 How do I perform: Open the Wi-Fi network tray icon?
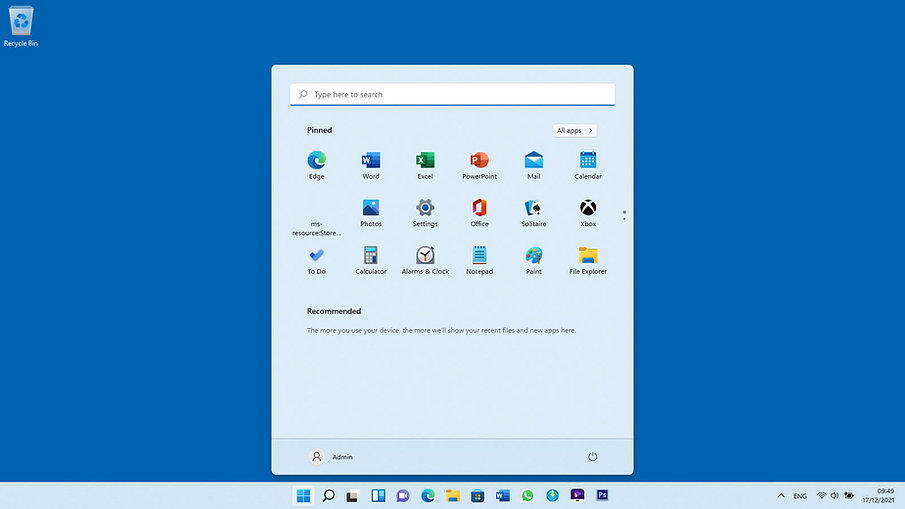pos(821,495)
